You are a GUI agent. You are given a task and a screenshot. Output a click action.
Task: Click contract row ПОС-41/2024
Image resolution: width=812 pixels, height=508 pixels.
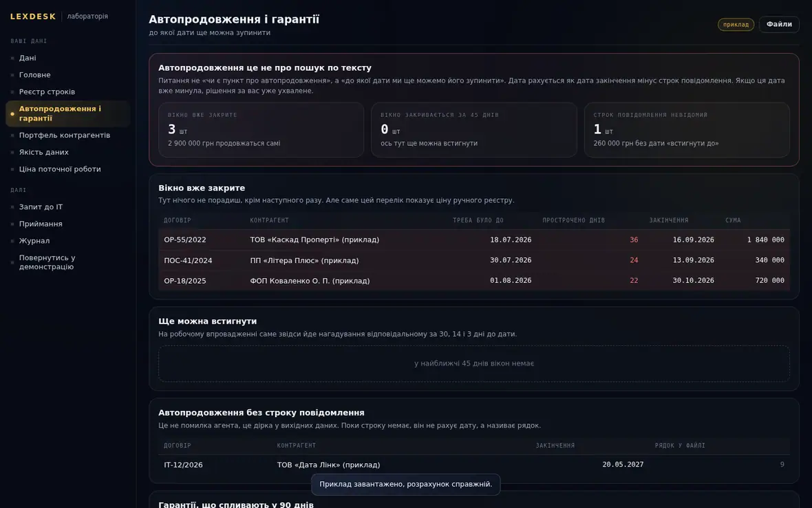474,260
